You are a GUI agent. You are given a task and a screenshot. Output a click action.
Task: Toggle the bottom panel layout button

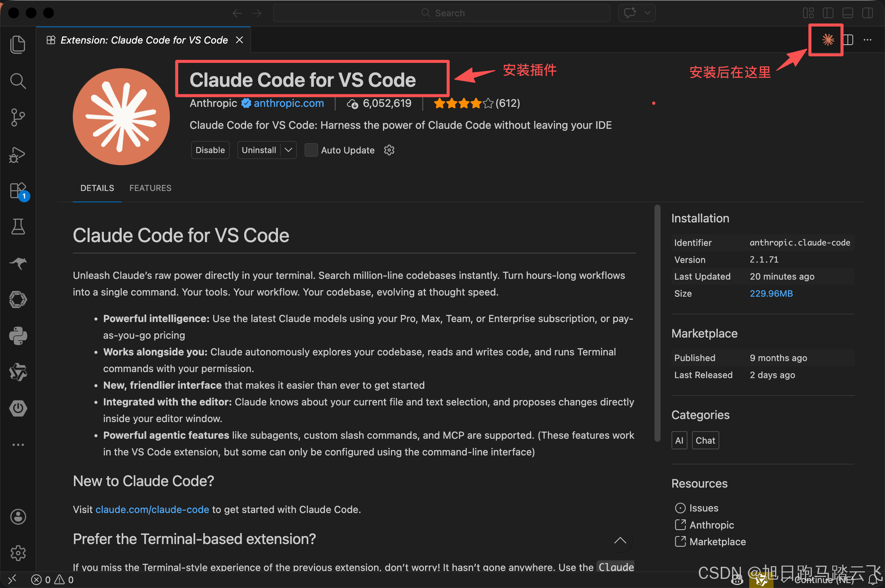point(847,13)
